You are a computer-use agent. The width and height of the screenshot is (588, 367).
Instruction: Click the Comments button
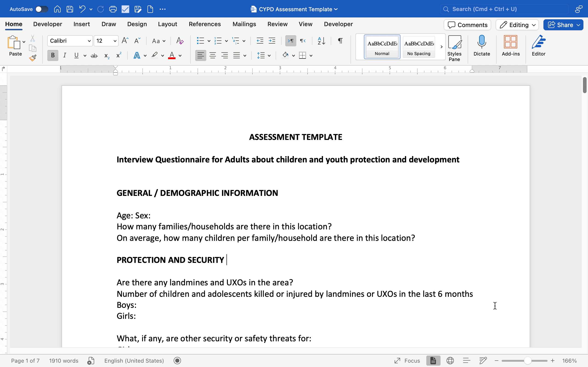[467, 25]
